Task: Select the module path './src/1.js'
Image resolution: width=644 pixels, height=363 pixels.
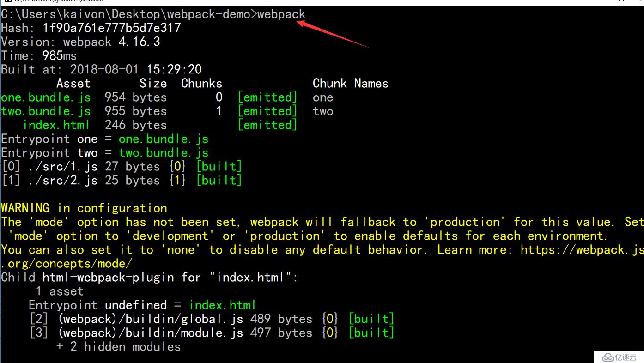Action: tap(63, 167)
